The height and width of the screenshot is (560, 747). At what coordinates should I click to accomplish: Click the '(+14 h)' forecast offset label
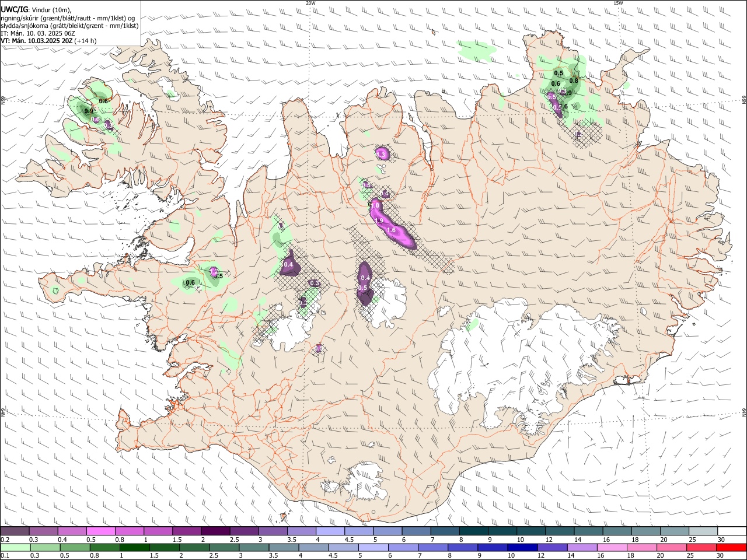[85, 41]
